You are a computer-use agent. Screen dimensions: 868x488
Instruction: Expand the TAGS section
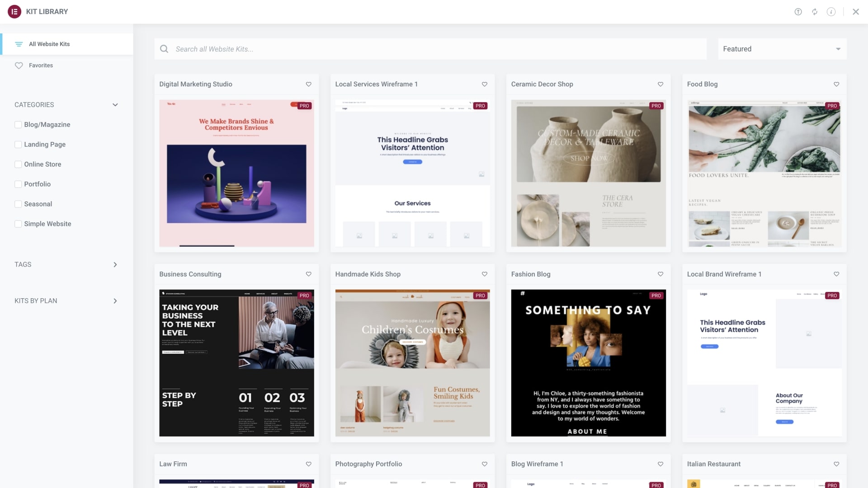click(x=114, y=264)
